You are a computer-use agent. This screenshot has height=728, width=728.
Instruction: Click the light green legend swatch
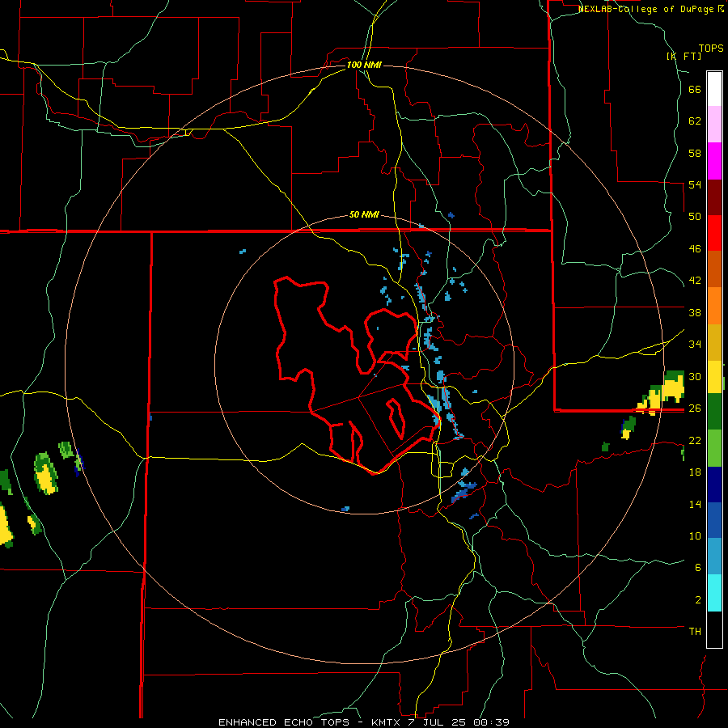point(714,448)
